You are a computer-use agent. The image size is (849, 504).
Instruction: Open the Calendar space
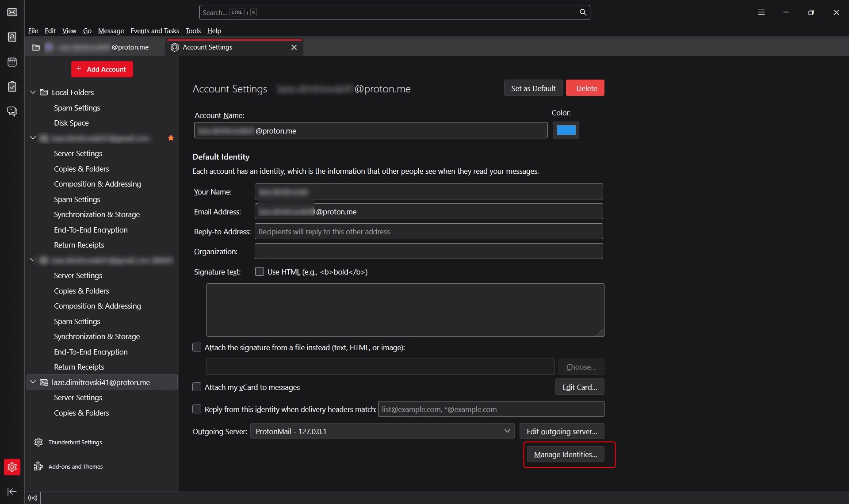(x=12, y=62)
